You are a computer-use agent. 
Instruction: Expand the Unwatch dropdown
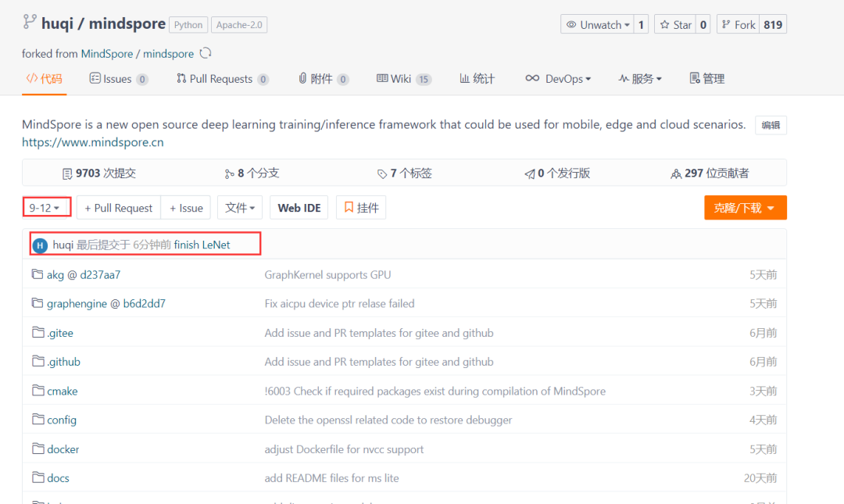coord(597,25)
